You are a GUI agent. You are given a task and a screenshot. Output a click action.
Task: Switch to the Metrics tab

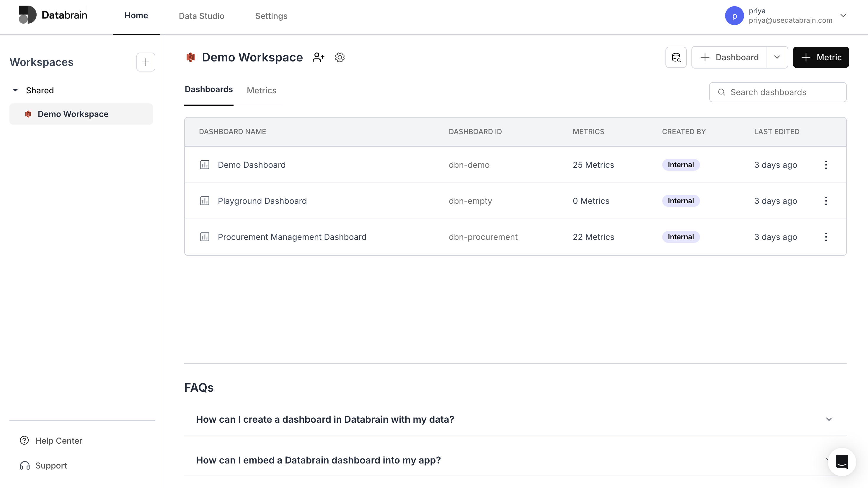[x=261, y=90]
